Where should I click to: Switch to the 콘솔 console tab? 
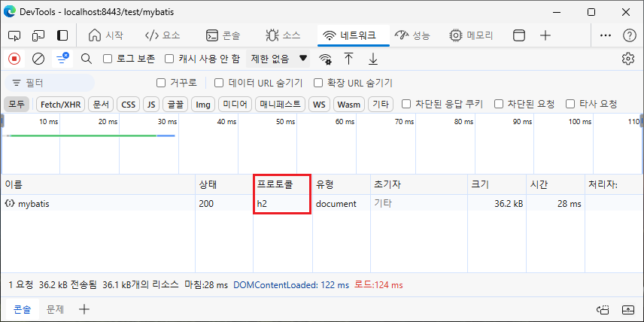pyautogui.click(x=223, y=35)
